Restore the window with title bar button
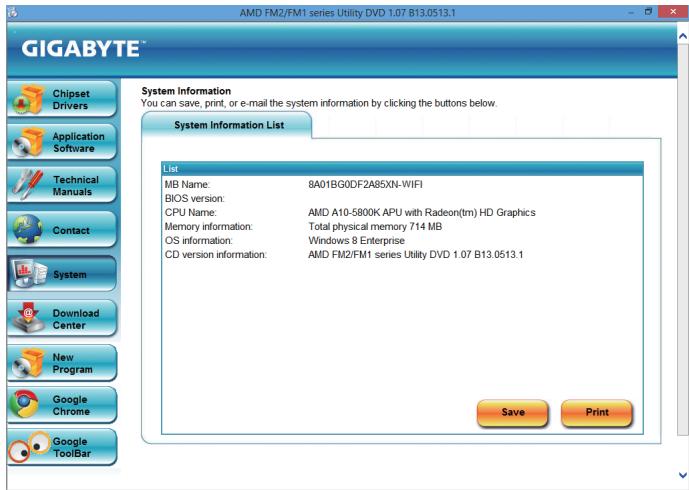The height and width of the screenshot is (490, 689). [x=649, y=12]
